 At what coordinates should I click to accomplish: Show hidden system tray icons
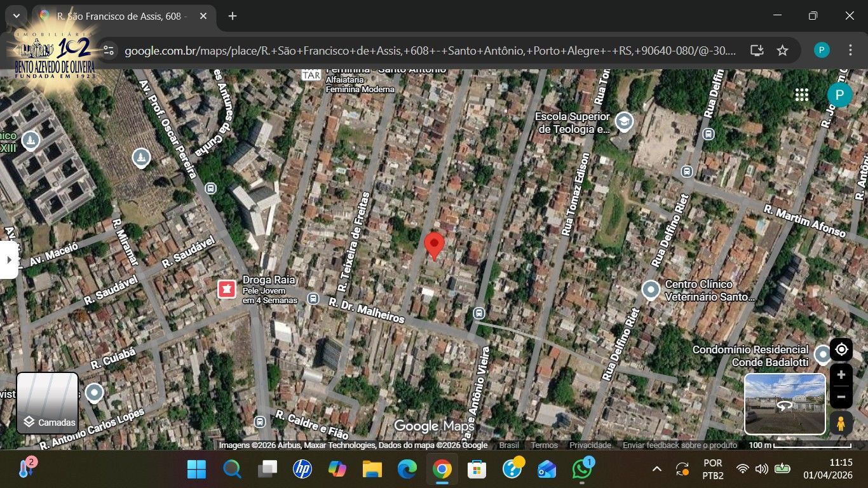click(x=657, y=470)
